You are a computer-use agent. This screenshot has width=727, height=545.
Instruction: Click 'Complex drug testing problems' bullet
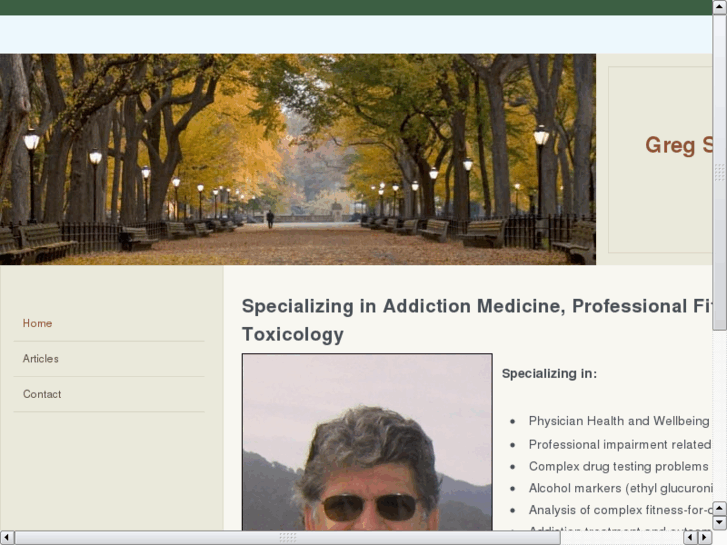(x=619, y=466)
